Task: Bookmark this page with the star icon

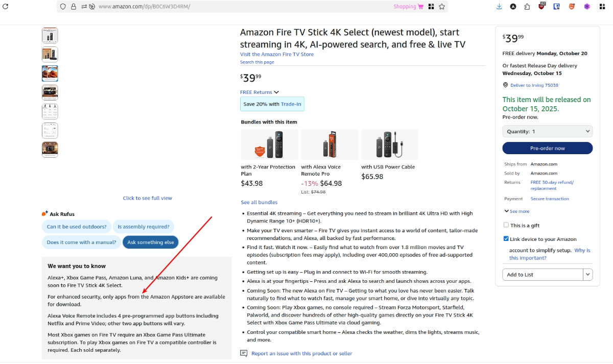Action: coord(442,7)
